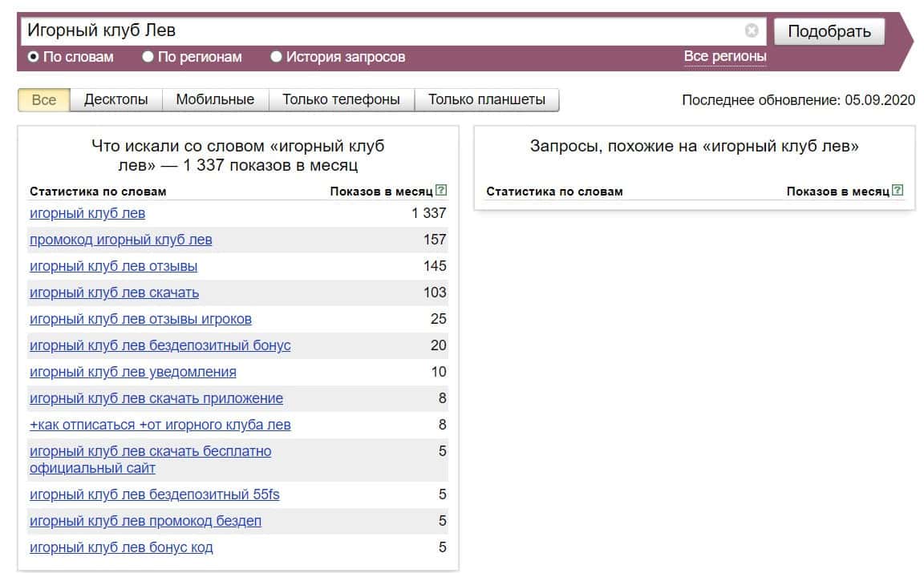
Task: Clear the search field with the X icon
Action: [x=751, y=31]
